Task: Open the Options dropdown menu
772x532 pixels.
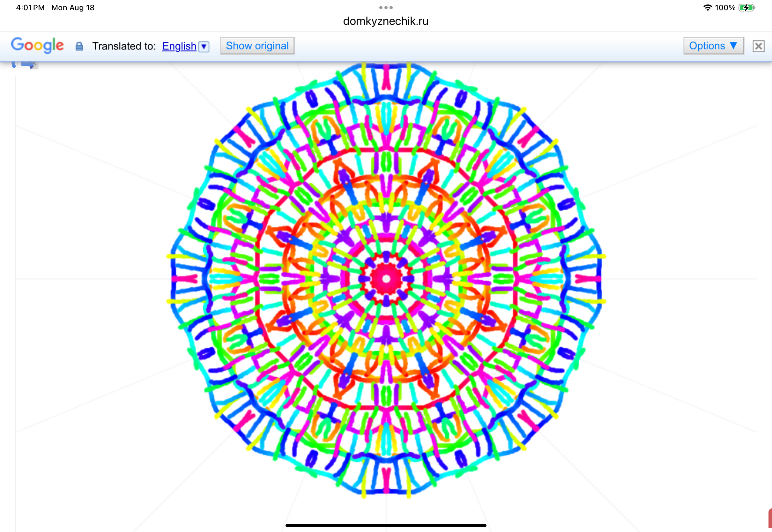Action: coord(713,46)
